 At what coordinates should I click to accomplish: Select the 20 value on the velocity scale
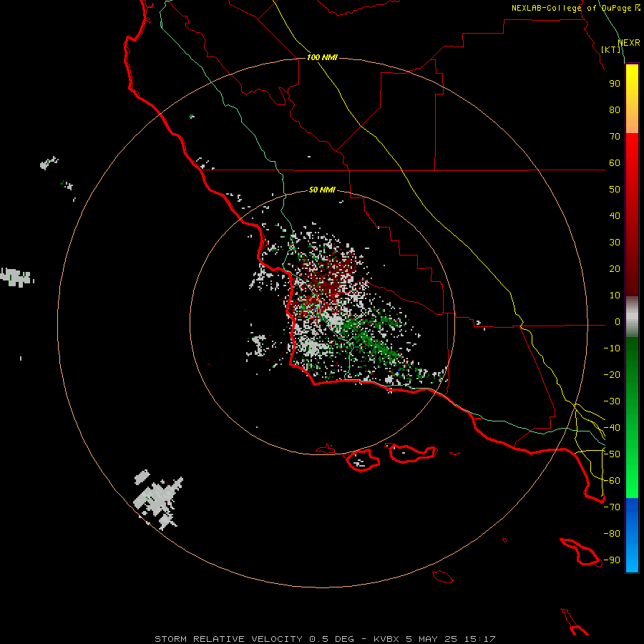click(615, 268)
